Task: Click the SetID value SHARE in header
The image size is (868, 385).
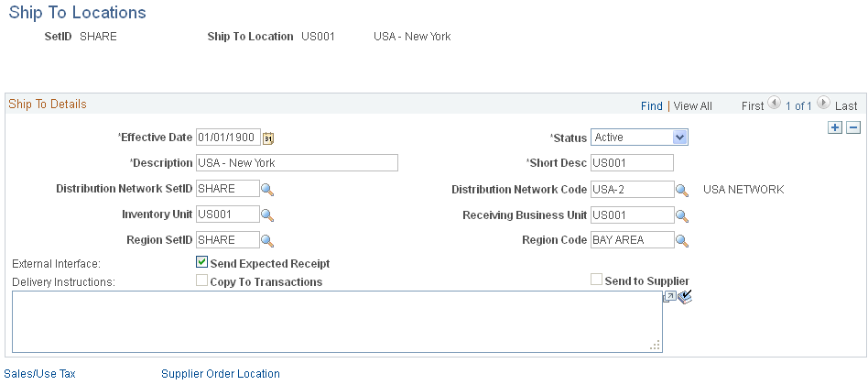Action: click(99, 37)
